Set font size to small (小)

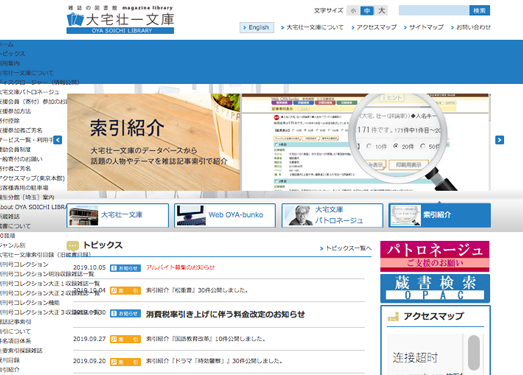(x=353, y=11)
